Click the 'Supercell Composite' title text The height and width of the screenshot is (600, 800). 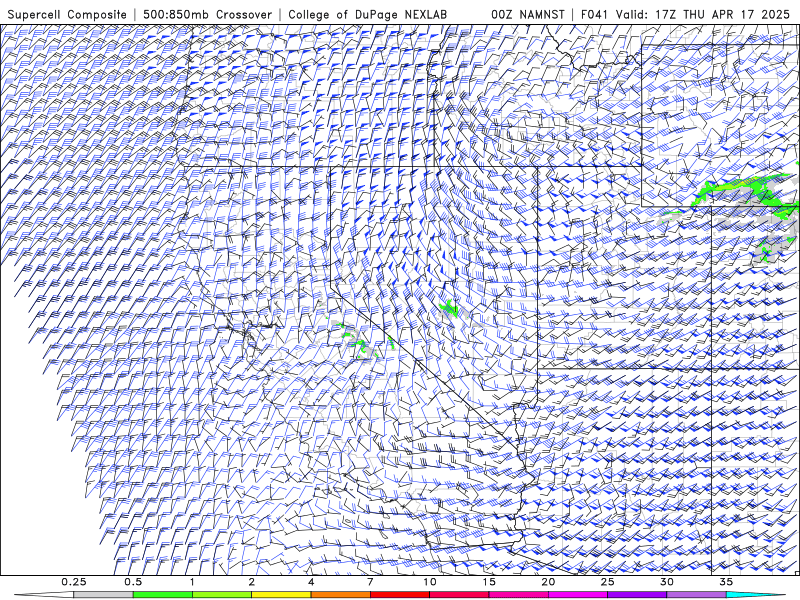67,14
